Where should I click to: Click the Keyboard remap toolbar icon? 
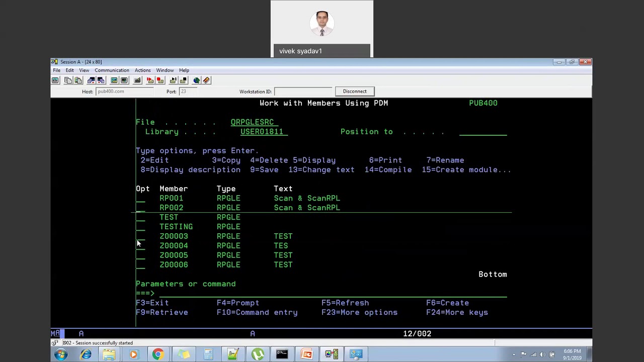(x=137, y=80)
